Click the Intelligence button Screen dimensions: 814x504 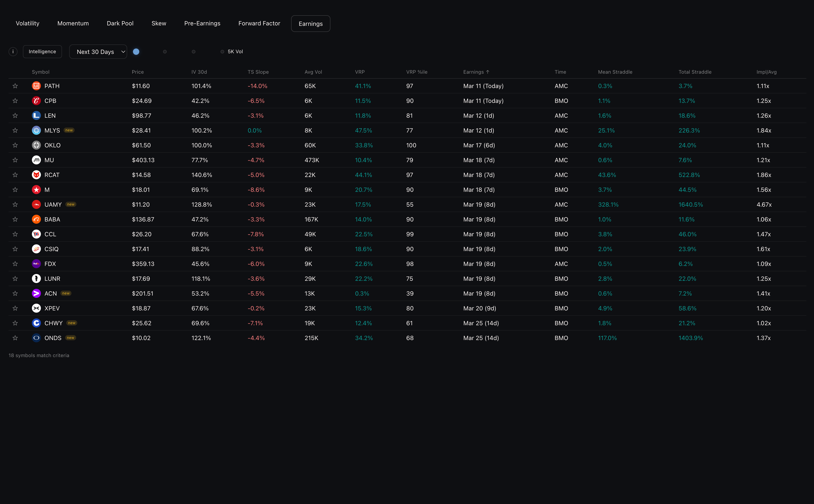[42, 52]
